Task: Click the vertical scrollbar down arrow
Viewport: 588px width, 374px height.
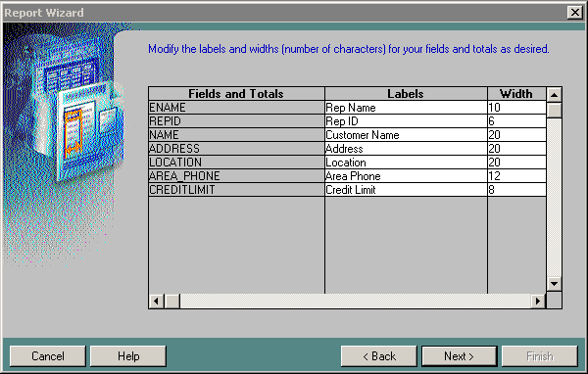Action: click(x=554, y=283)
